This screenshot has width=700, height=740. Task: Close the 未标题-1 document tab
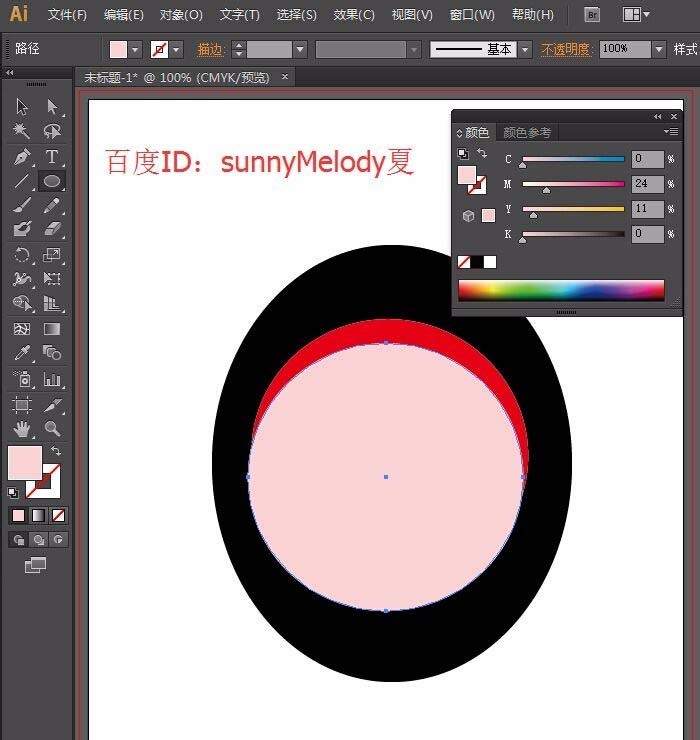[285, 76]
